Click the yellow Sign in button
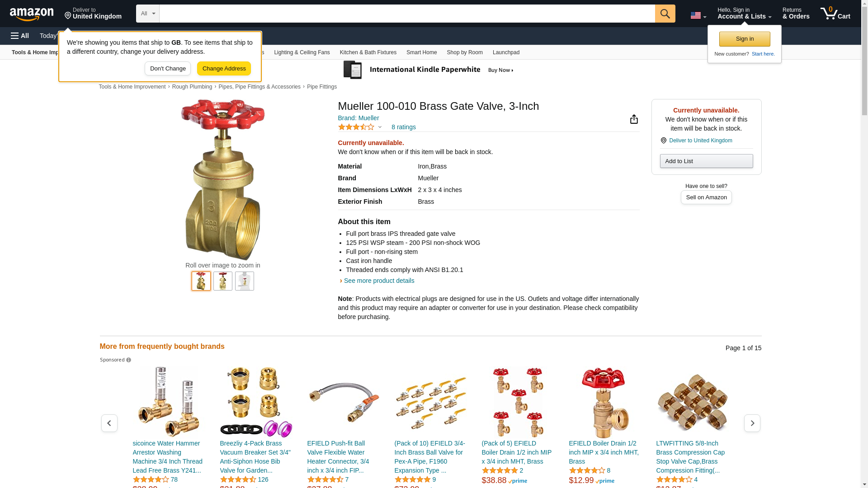This screenshot has width=868, height=488. pyautogui.click(x=745, y=39)
